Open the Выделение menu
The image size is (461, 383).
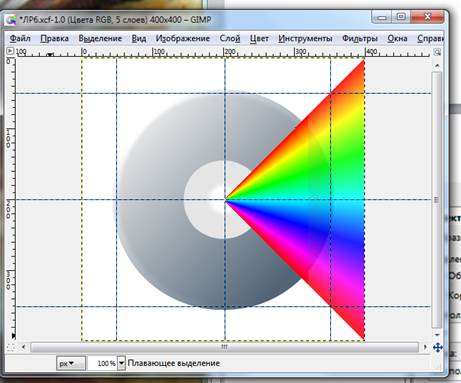tap(100, 38)
